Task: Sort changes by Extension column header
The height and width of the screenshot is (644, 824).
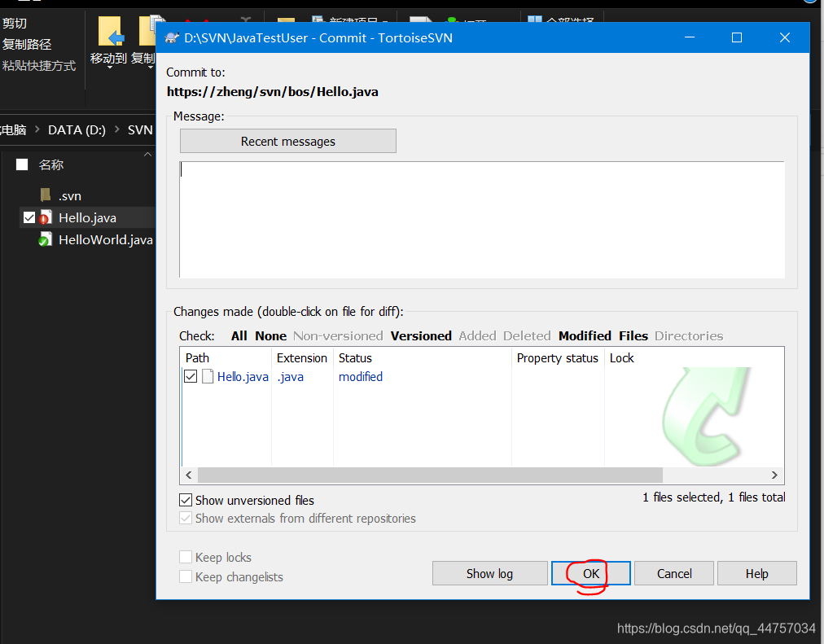Action: (x=302, y=357)
